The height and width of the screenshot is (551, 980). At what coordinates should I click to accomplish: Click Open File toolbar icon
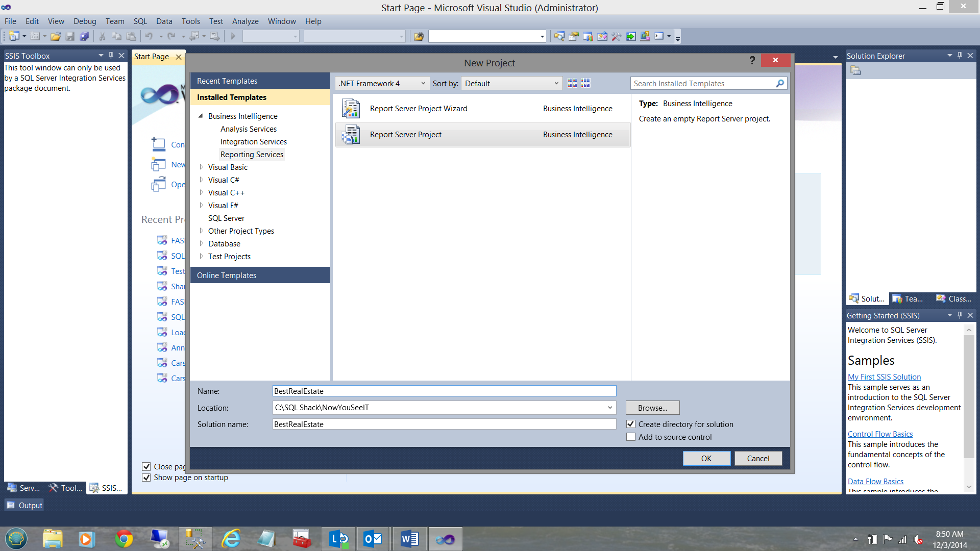coord(56,36)
